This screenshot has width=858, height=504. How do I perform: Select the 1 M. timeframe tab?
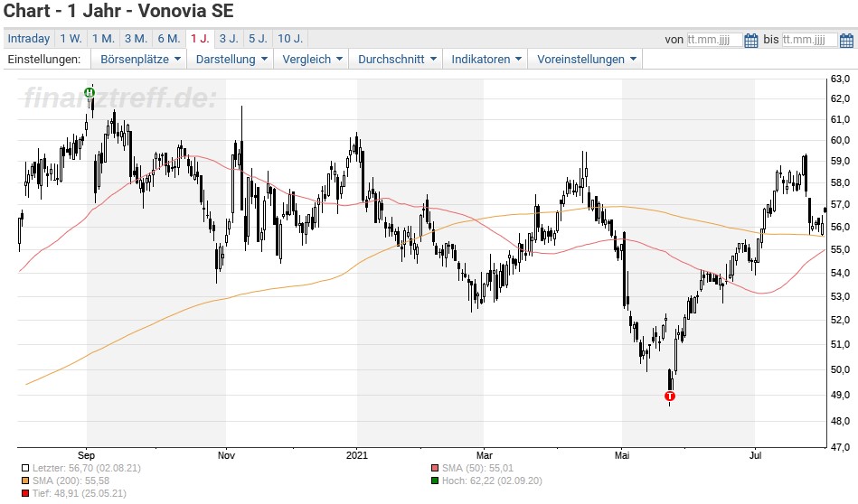pos(103,39)
